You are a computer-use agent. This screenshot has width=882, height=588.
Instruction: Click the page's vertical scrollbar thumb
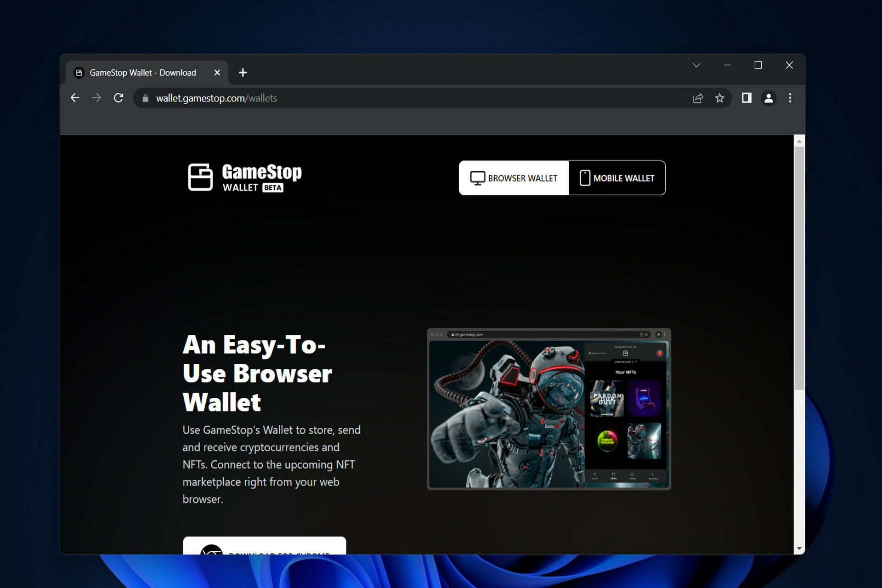(x=799, y=268)
